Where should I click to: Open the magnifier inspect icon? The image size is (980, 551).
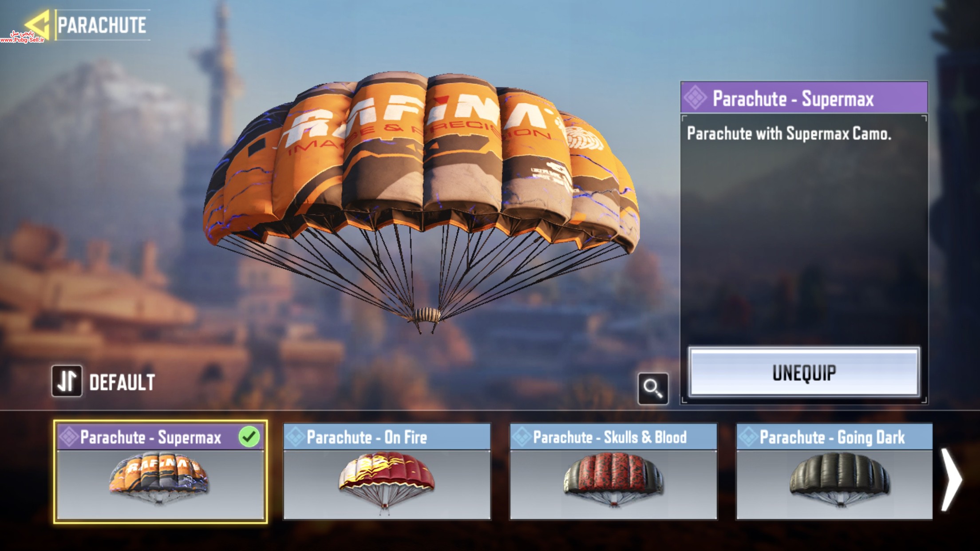pos(653,389)
